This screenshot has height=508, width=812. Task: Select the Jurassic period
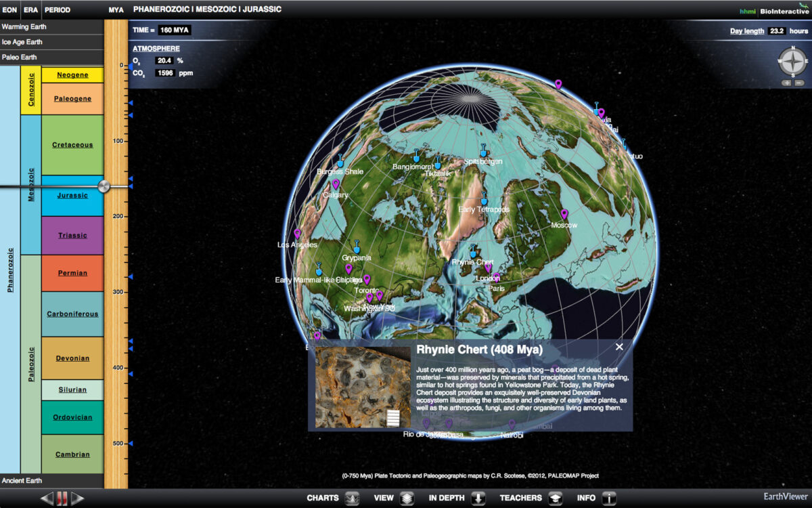click(x=72, y=195)
